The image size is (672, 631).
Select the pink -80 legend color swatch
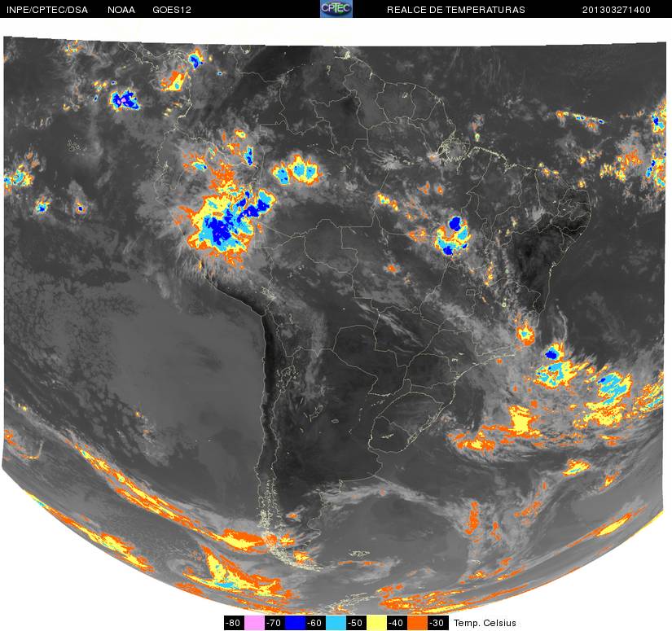pos(254,623)
